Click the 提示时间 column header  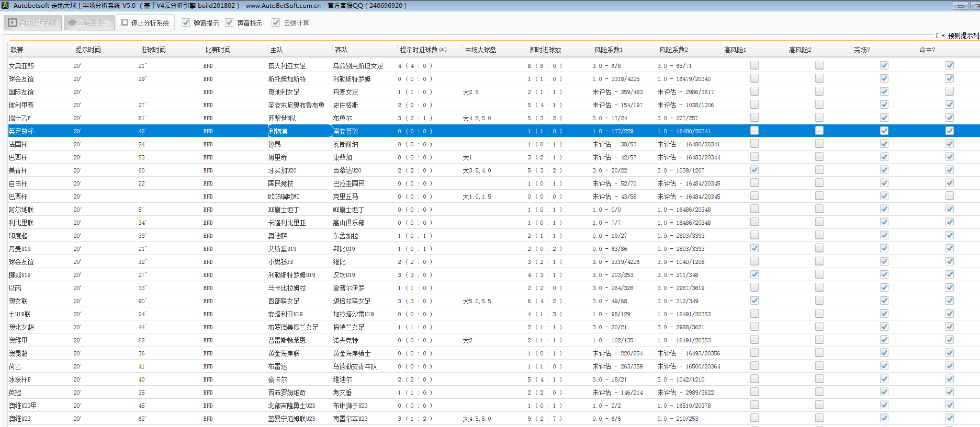pyautogui.click(x=88, y=50)
